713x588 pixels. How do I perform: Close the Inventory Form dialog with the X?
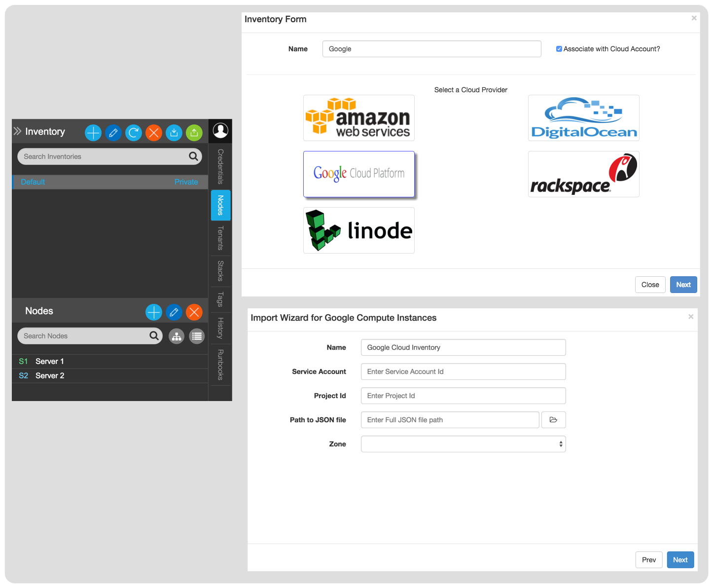point(694,18)
